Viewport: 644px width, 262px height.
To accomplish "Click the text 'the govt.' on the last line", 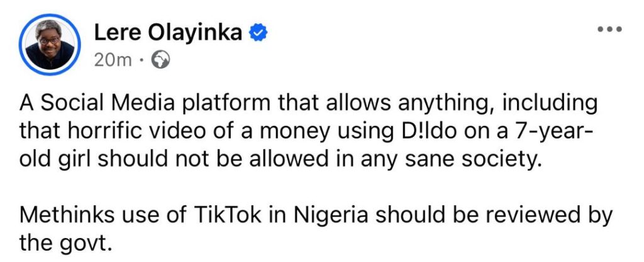I will pyautogui.click(x=65, y=244).
